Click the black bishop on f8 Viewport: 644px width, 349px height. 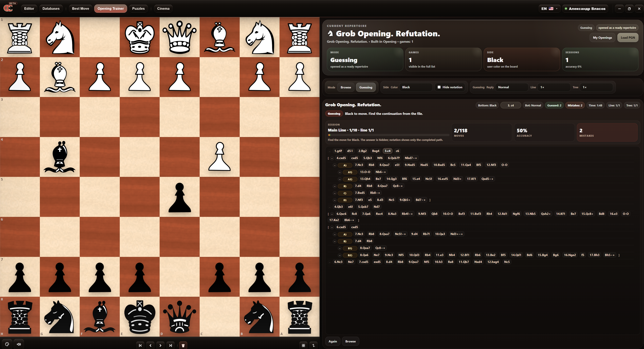click(x=100, y=317)
